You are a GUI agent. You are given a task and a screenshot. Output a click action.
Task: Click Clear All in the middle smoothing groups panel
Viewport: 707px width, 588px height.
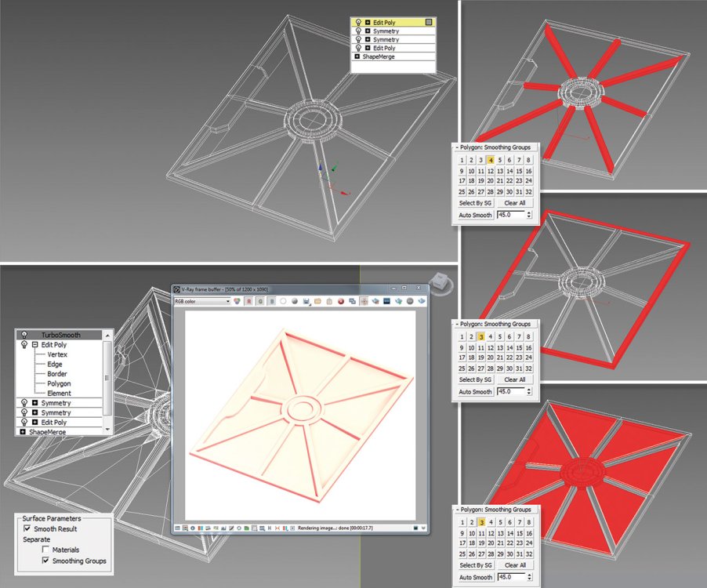point(515,379)
